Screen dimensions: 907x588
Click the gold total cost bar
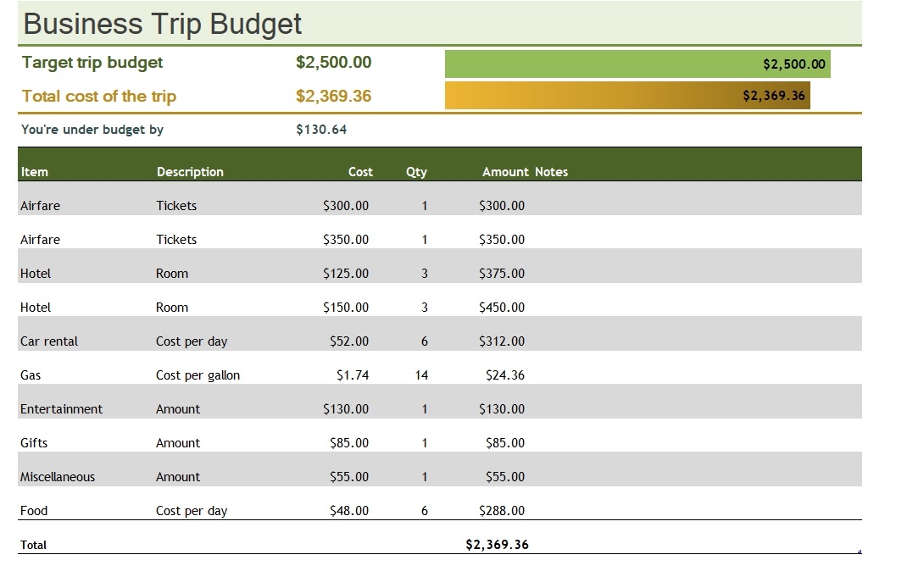coord(627,96)
